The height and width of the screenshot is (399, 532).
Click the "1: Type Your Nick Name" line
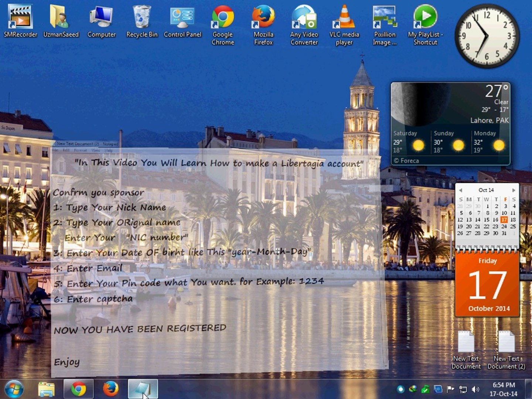coord(109,208)
